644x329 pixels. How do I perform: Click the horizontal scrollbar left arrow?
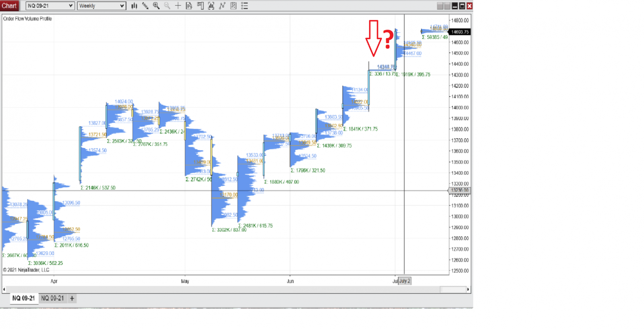click(x=4, y=289)
